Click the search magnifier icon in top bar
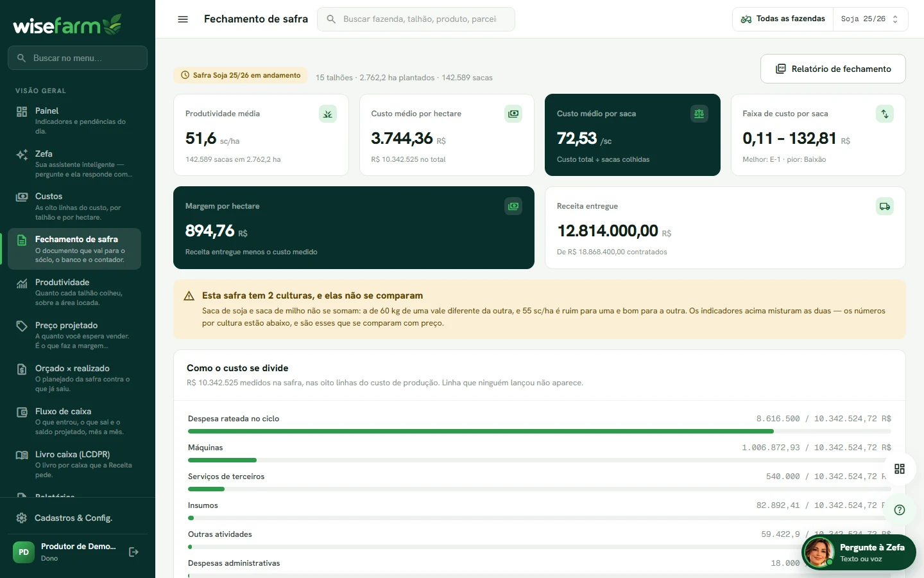This screenshot has height=578, width=924. click(x=332, y=19)
